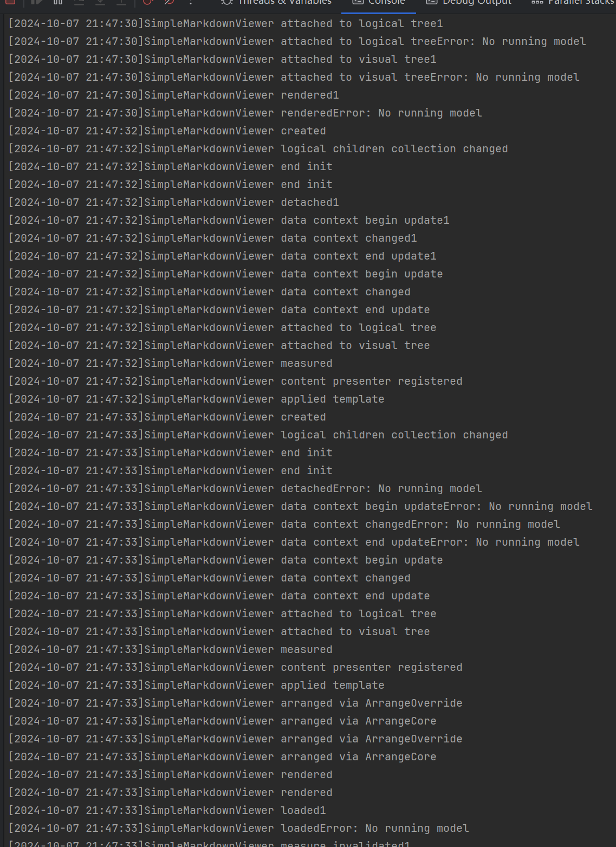Pause the running program

click(58, 2)
